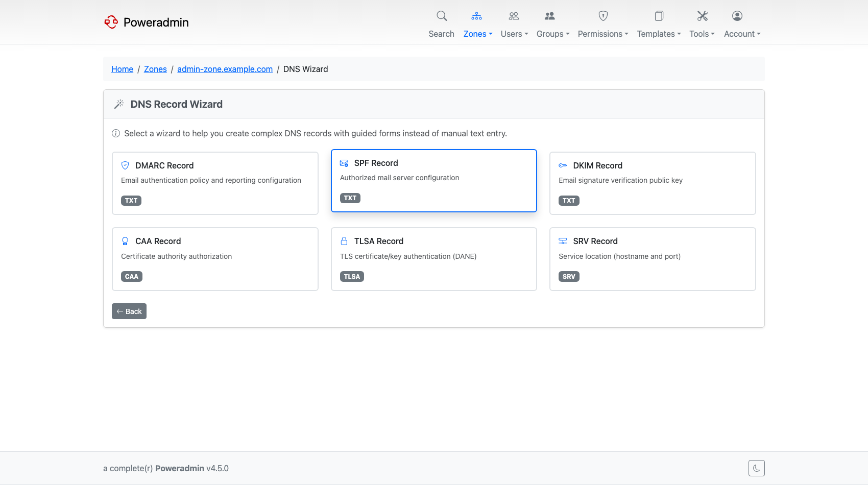Select the SRV Record wizard title

click(595, 241)
